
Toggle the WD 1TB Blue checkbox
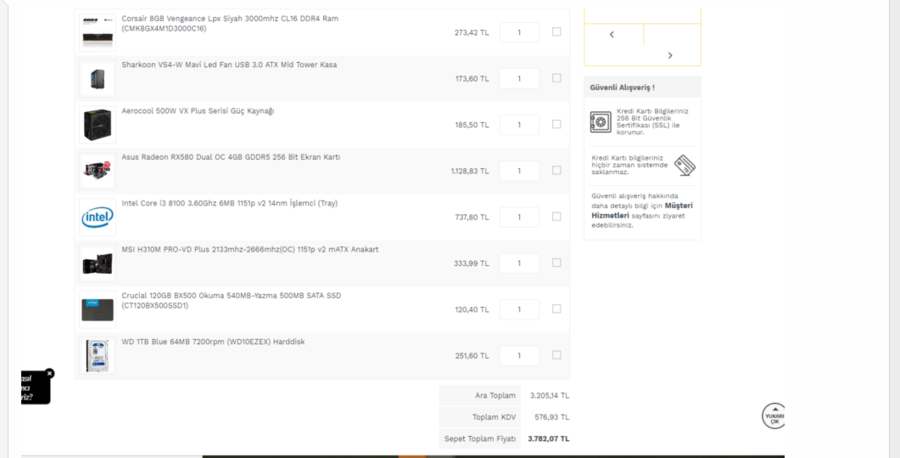(x=556, y=355)
